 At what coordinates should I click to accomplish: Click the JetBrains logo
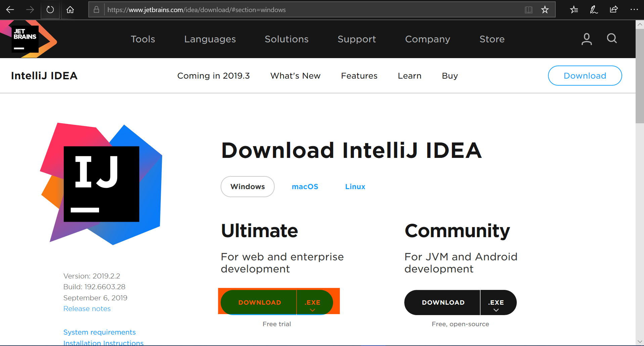coord(29,39)
